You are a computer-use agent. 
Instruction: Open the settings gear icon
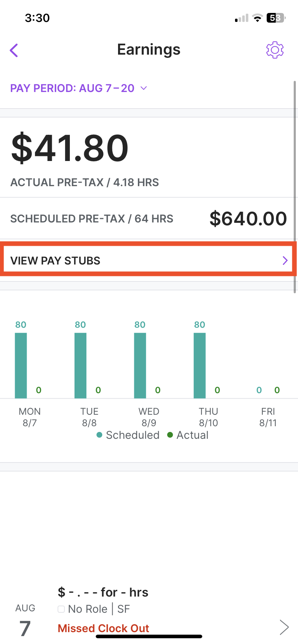coord(275,50)
